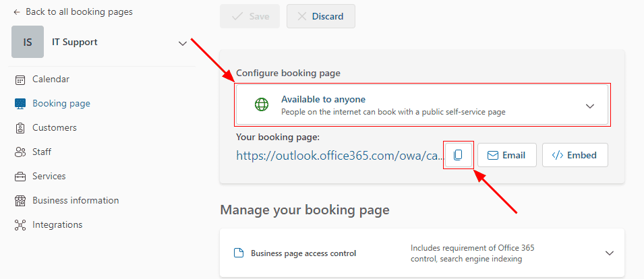Viewport: 644px width, 279px height.
Task: Click the Integrations icon in sidebar
Action: click(20, 225)
